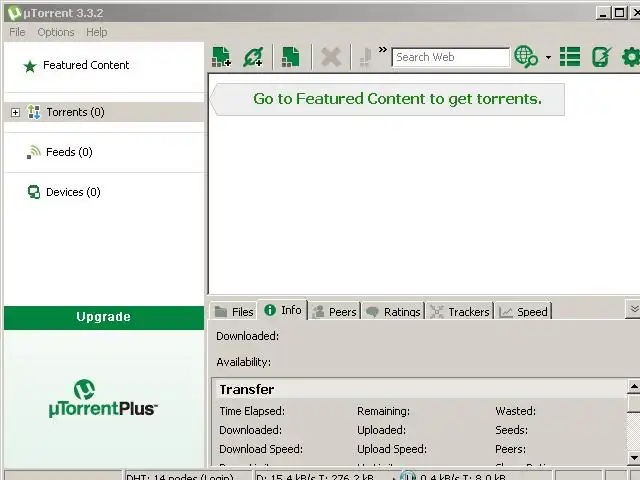Click the Add Torrent toolbar icon

tap(222, 57)
